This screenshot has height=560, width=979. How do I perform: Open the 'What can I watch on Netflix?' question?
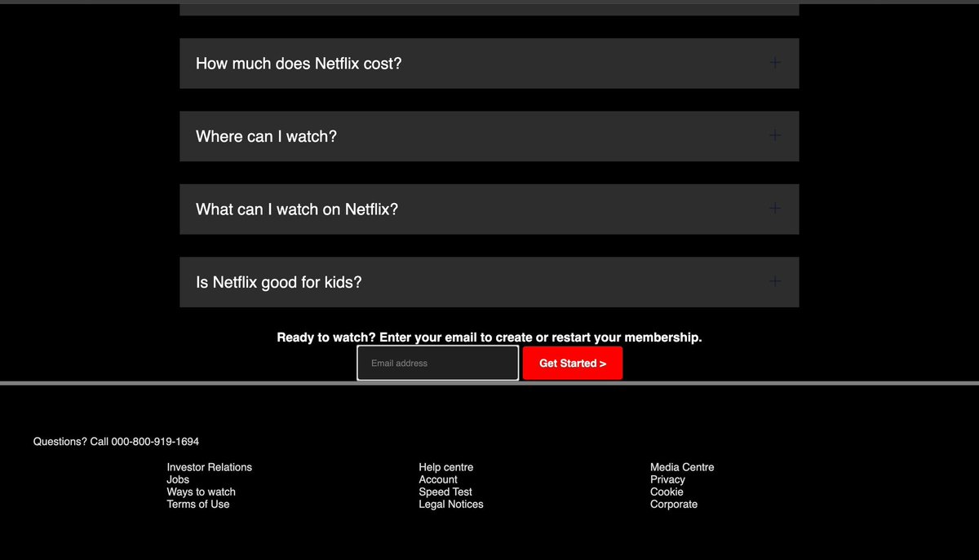click(489, 209)
